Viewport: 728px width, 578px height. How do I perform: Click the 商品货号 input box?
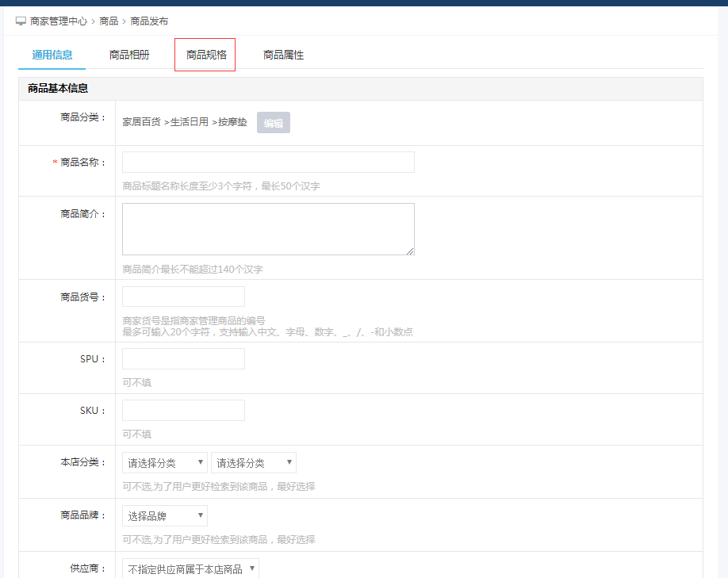point(183,297)
